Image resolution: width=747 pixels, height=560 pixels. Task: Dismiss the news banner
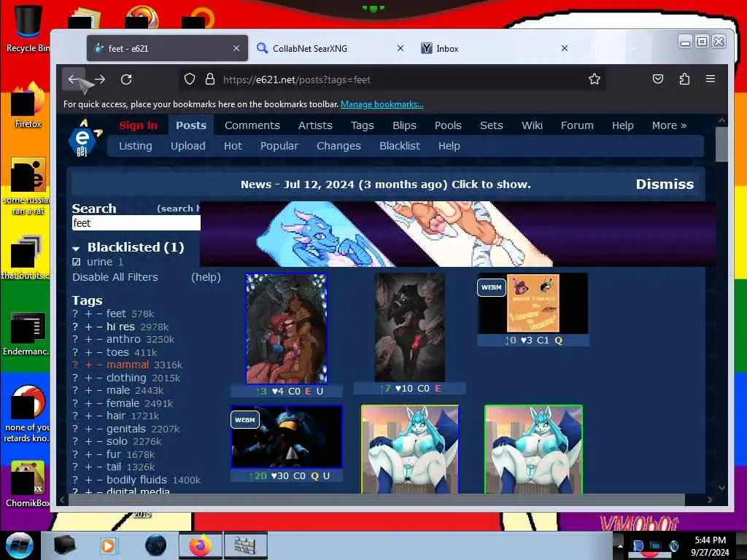(x=665, y=184)
